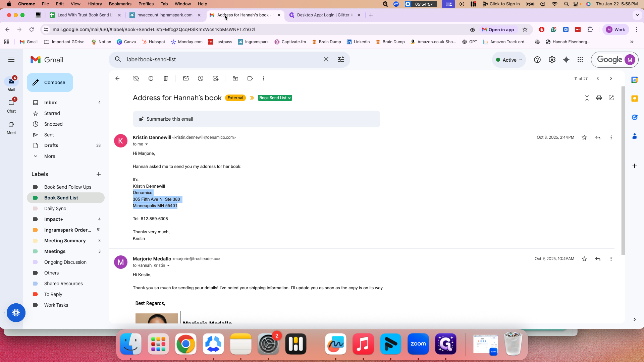
Task: Remove the Book Send List label chip
Action: 289,98
